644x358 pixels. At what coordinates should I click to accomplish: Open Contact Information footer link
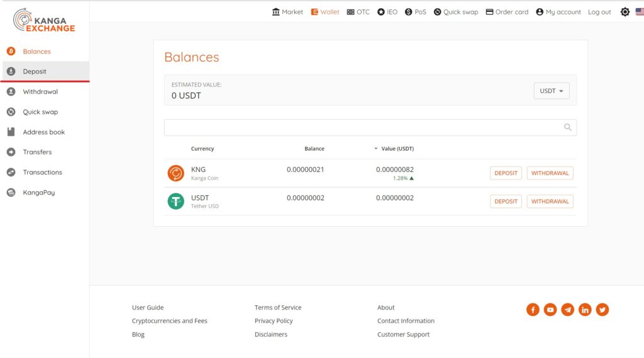point(406,321)
